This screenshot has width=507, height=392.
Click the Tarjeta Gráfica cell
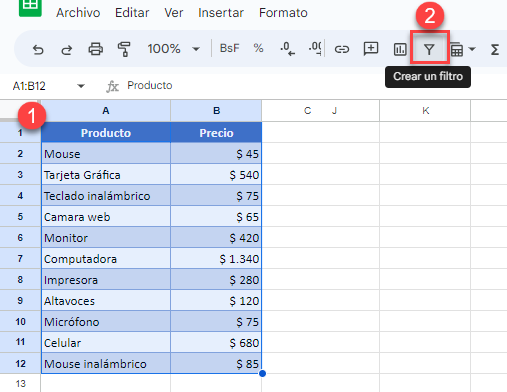coord(106,175)
